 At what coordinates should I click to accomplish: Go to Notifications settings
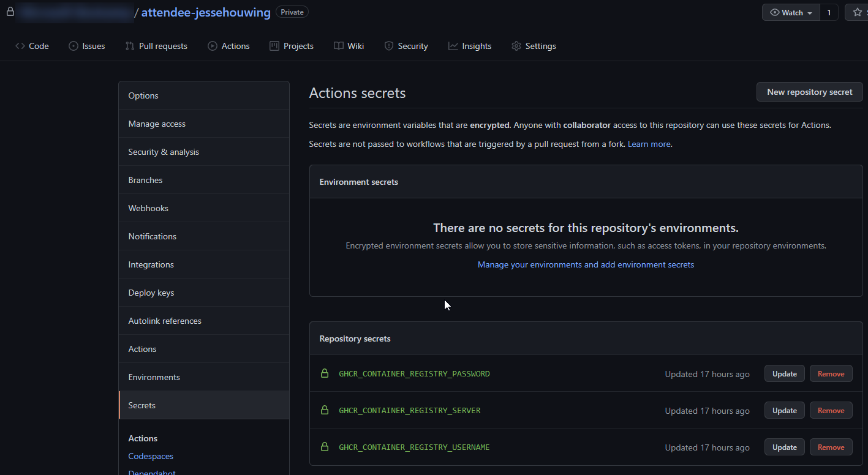pos(204,236)
